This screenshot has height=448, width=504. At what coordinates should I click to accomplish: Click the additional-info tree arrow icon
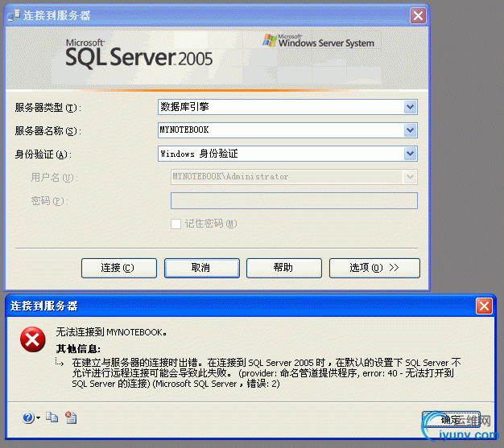tap(60, 362)
